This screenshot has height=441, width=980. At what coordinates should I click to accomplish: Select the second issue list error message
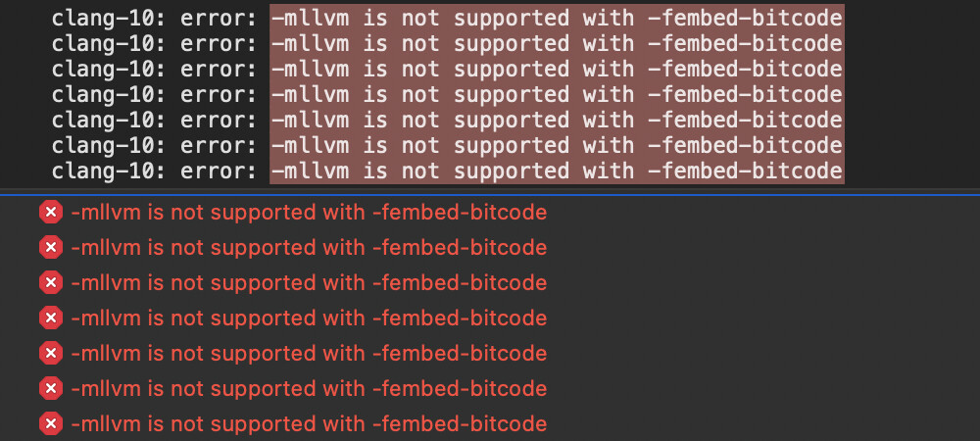coord(309,248)
